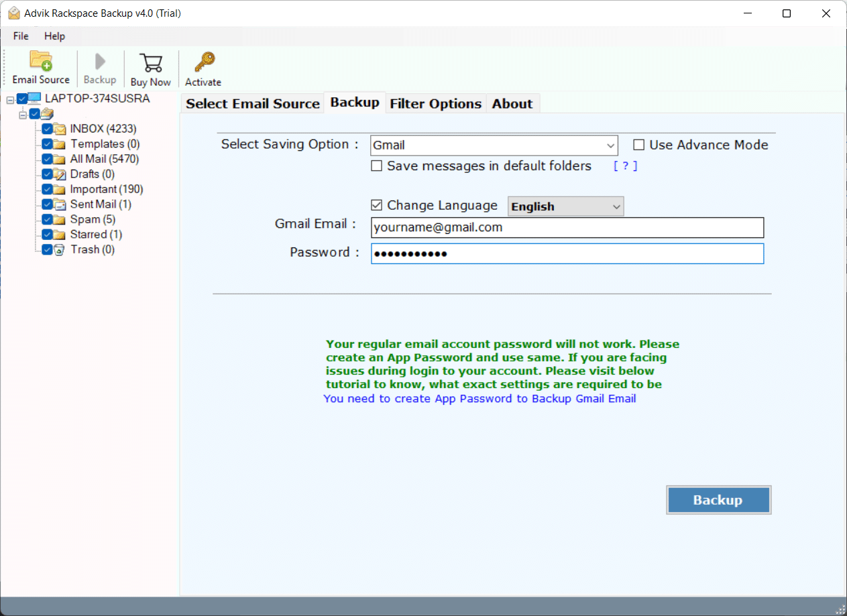
Task: Click the blue Backup button
Action: coord(718,500)
